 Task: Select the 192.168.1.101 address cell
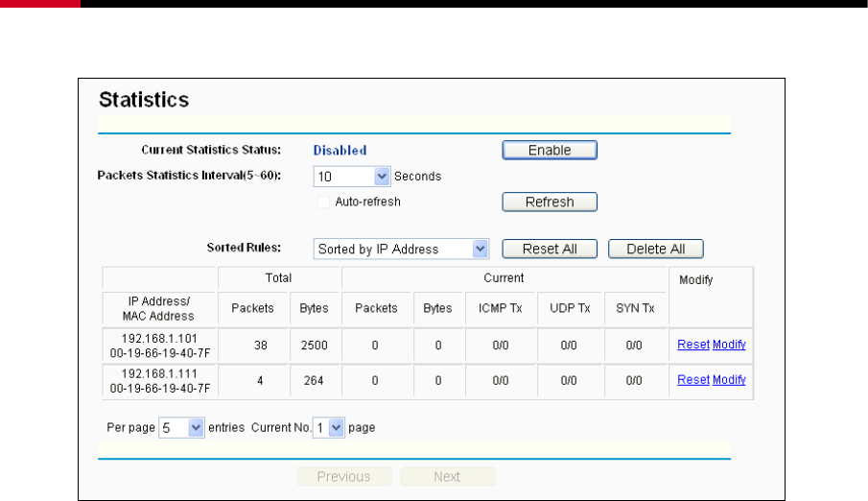tap(159, 346)
